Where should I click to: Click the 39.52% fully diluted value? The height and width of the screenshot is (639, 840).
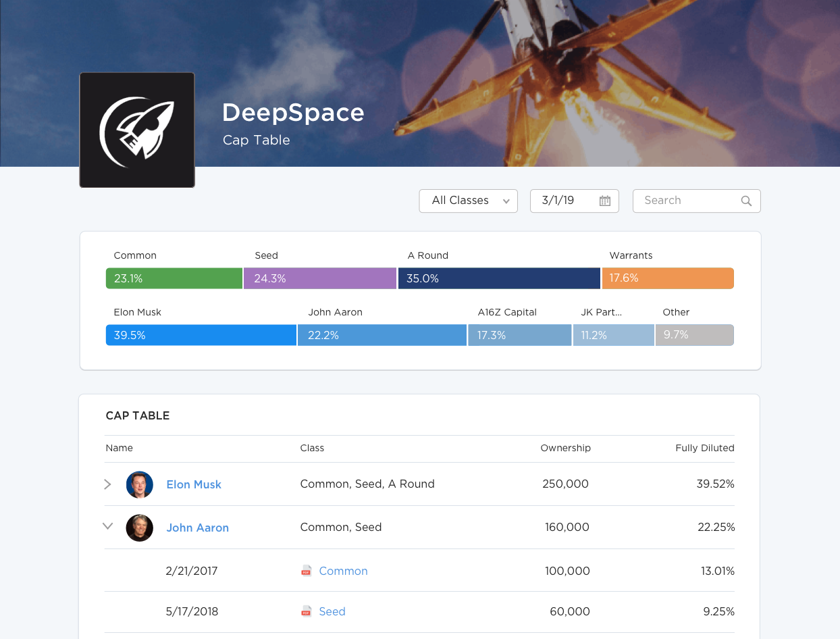click(716, 484)
